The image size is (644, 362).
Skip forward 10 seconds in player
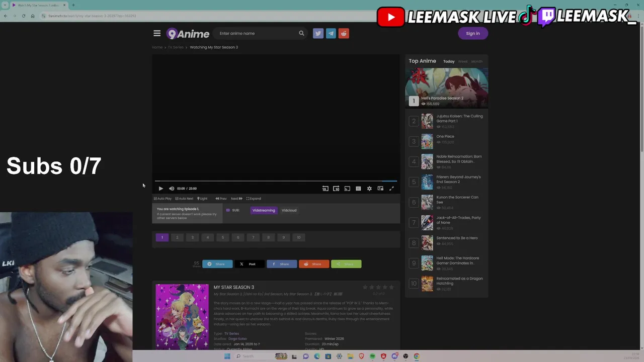coord(336,189)
